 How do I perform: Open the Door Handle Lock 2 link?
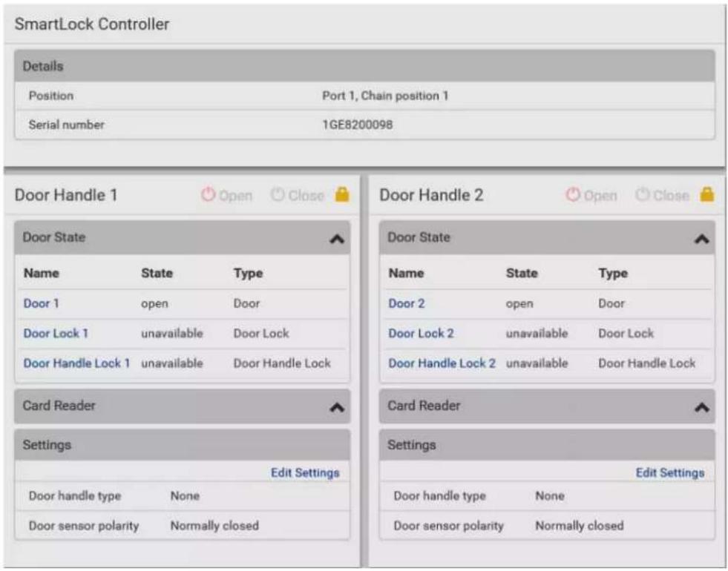pyautogui.click(x=442, y=363)
